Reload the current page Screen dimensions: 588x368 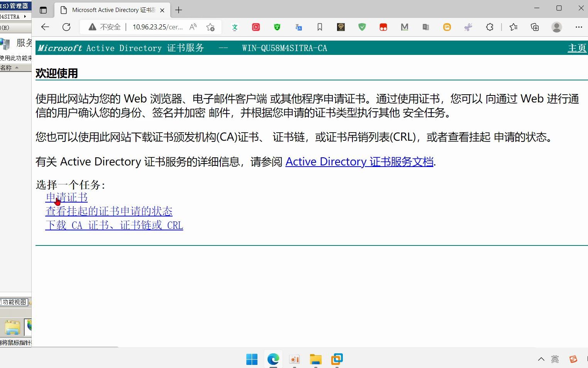tap(66, 27)
